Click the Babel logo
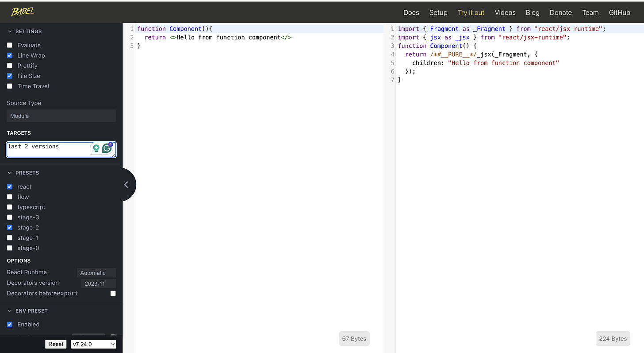This screenshot has height=353, width=644. [23, 12]
